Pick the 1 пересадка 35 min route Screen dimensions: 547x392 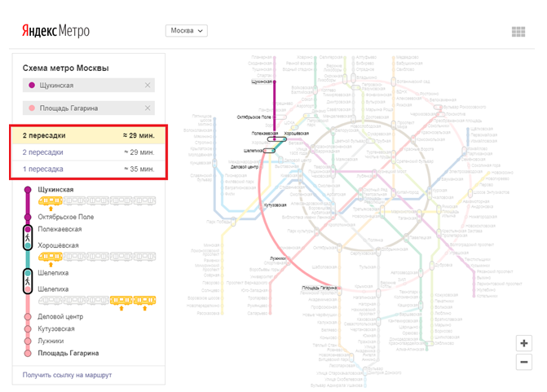click(x=89, y=169)
